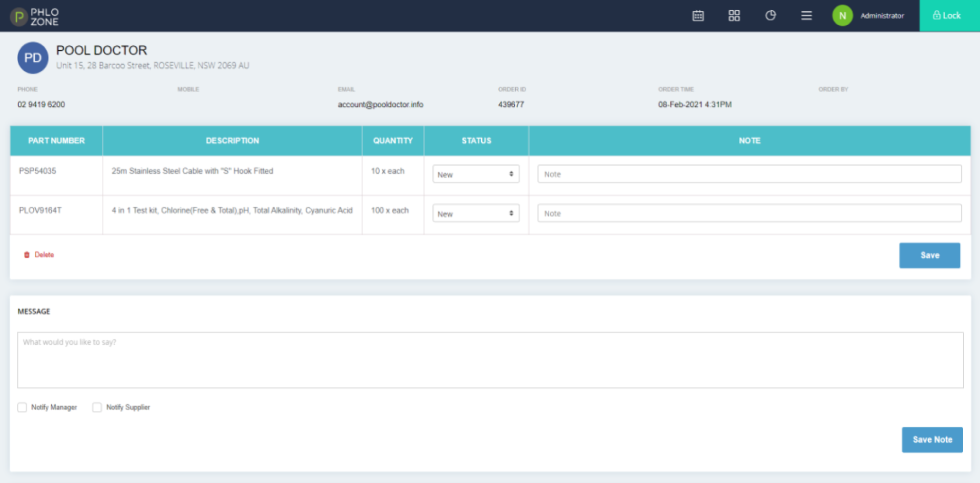980x483 pixels.
Task: Tick the Notify Manager checkbox
Action: [22, 407]
